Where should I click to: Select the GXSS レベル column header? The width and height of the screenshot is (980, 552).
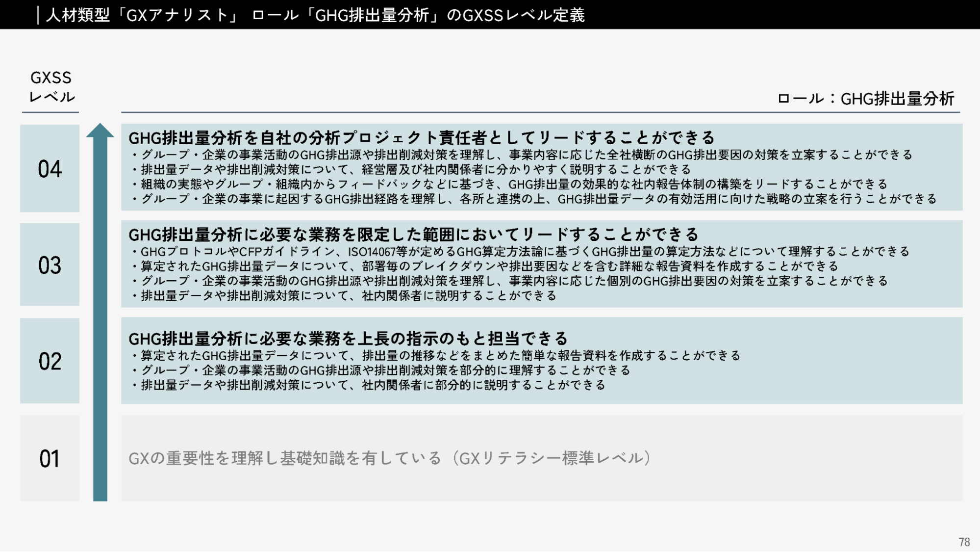click(51, 87)
